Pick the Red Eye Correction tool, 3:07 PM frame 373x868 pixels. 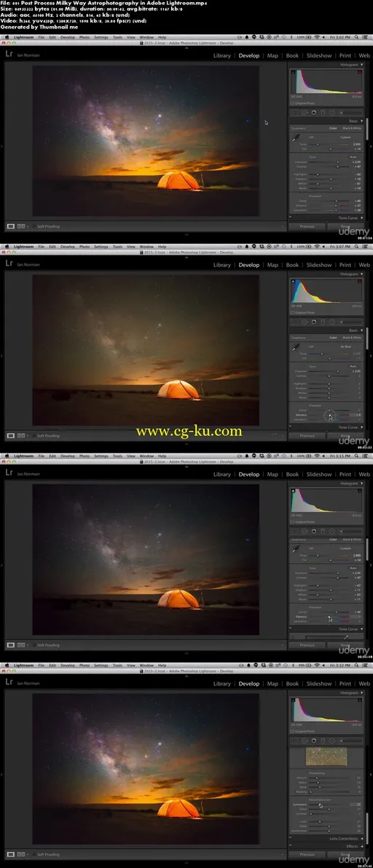point(314,322)
